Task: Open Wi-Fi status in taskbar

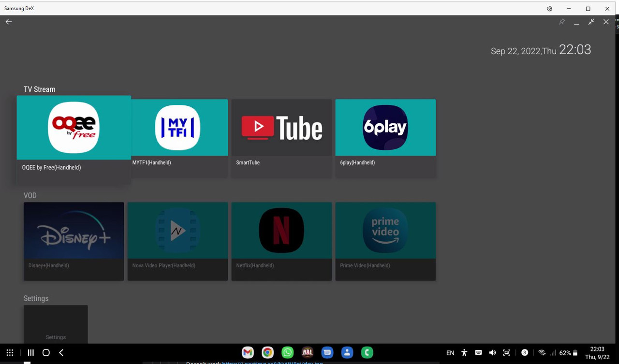Action: click(x=542, y=353)
